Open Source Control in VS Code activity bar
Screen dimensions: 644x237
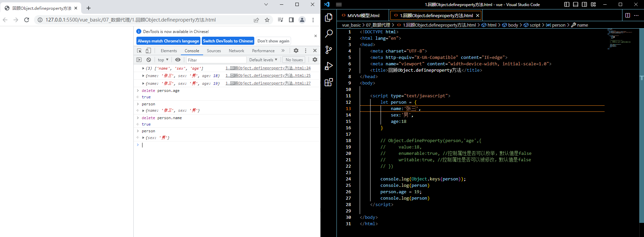329,50
